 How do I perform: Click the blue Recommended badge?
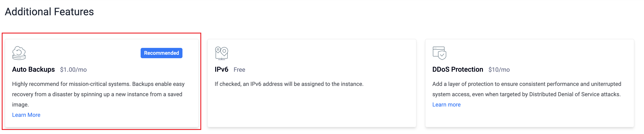162,53
